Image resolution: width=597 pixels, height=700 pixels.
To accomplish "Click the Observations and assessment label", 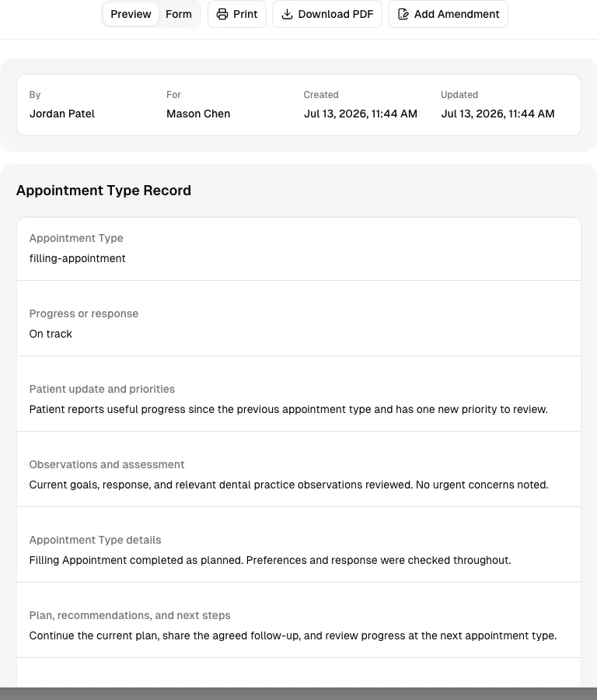I will [106, 464].
